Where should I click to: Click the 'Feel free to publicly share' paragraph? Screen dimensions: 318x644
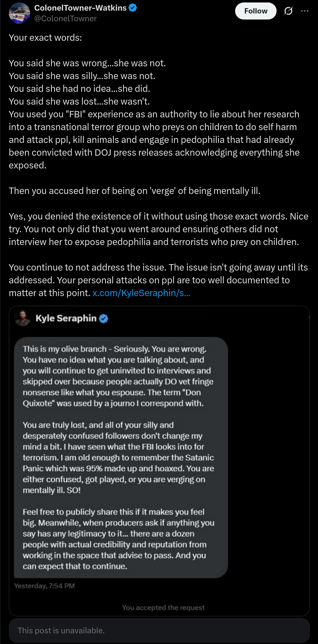tap(118, 539)
